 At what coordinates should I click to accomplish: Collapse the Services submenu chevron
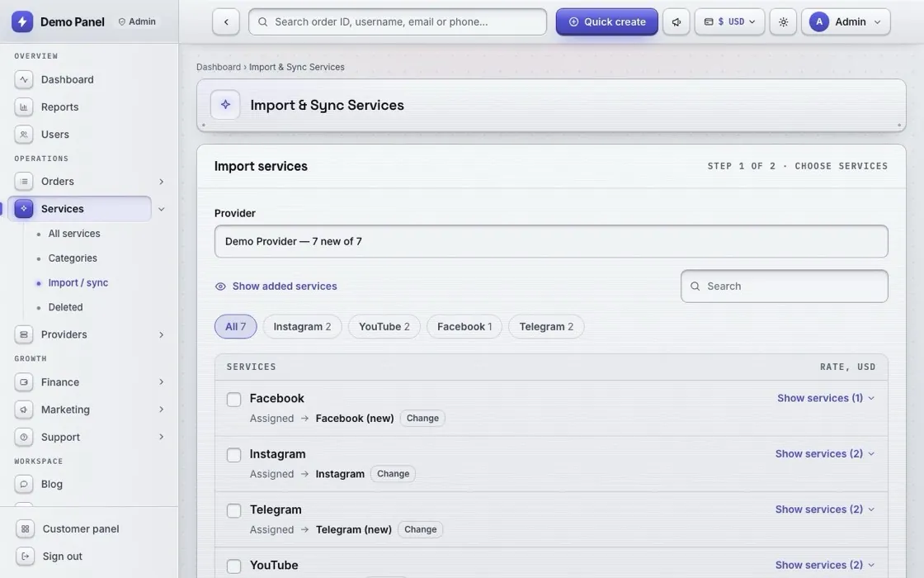point(161,209)
